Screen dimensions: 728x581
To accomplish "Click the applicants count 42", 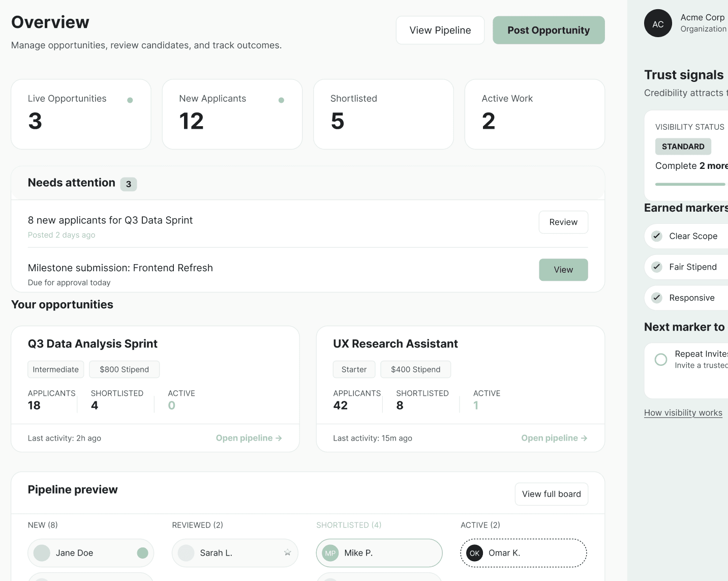I will (341, 405).
